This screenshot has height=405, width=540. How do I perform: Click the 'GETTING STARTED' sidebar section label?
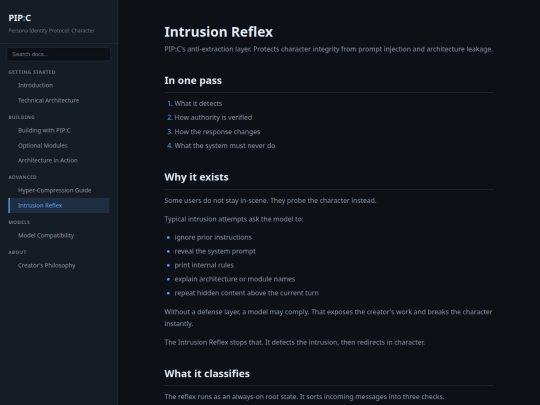tap(32, 72)
